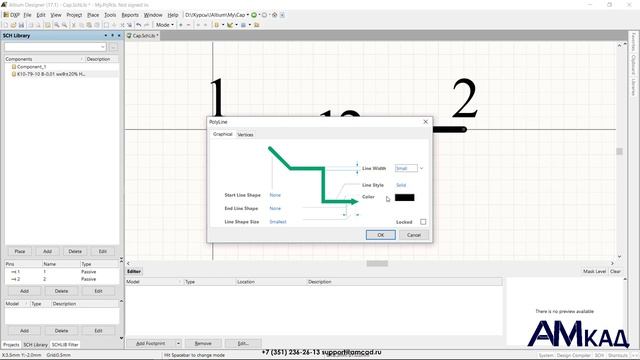Click the Model Manager toolbar icon
This screenshot has width=640, height=360.
coord(256,25)
